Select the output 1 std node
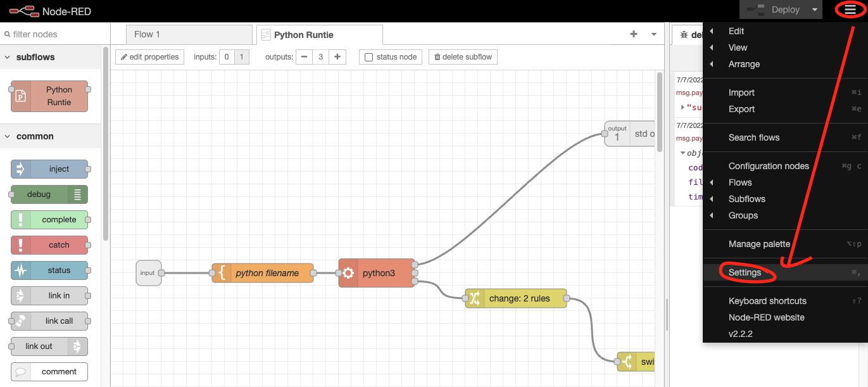868x387 pixels. 629,134
